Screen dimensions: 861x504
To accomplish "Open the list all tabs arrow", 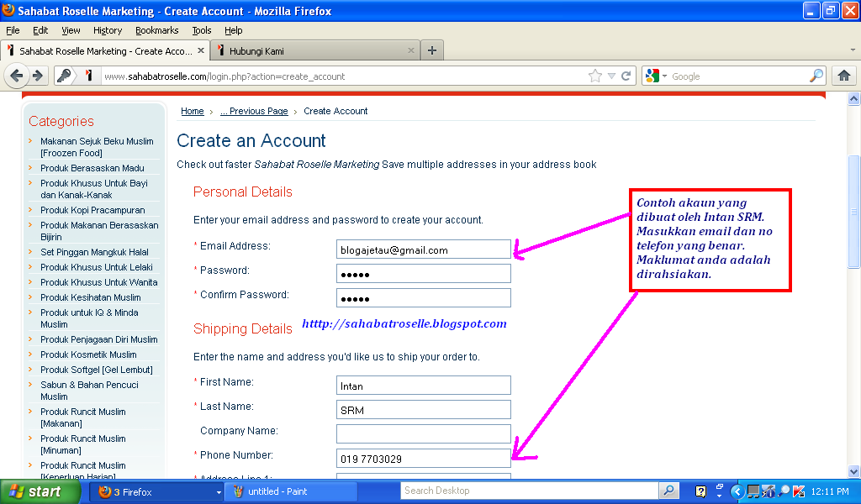I will (853, 50).
